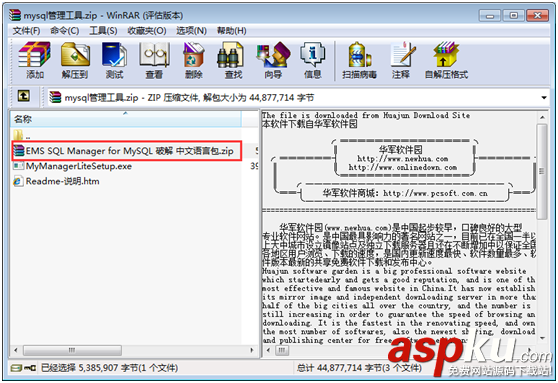Open the Favorites (收藏夹) menu
This screenshot has height=383, width=558.
tap(147, 31)
